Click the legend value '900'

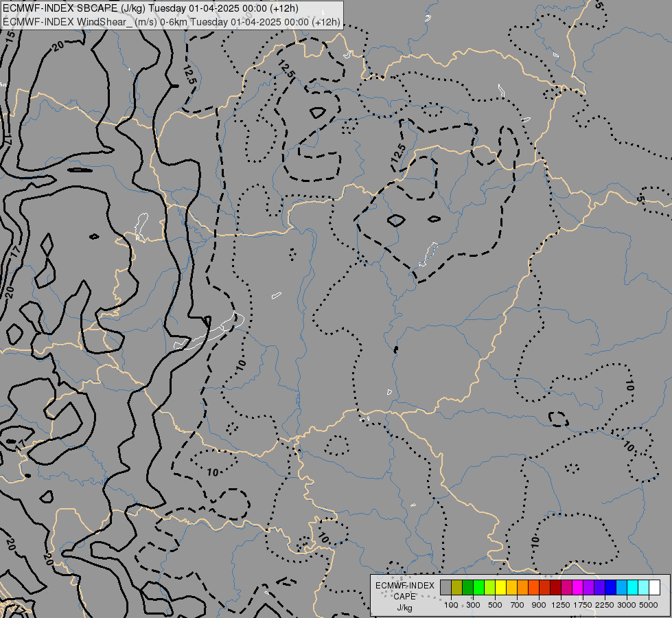(x=539, y=605)
